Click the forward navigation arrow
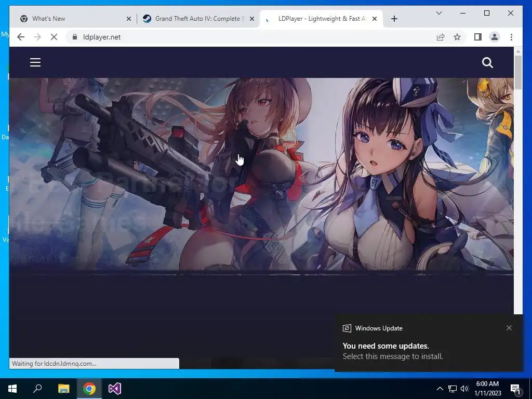This screenshot has height=399, width=532. 37,37
